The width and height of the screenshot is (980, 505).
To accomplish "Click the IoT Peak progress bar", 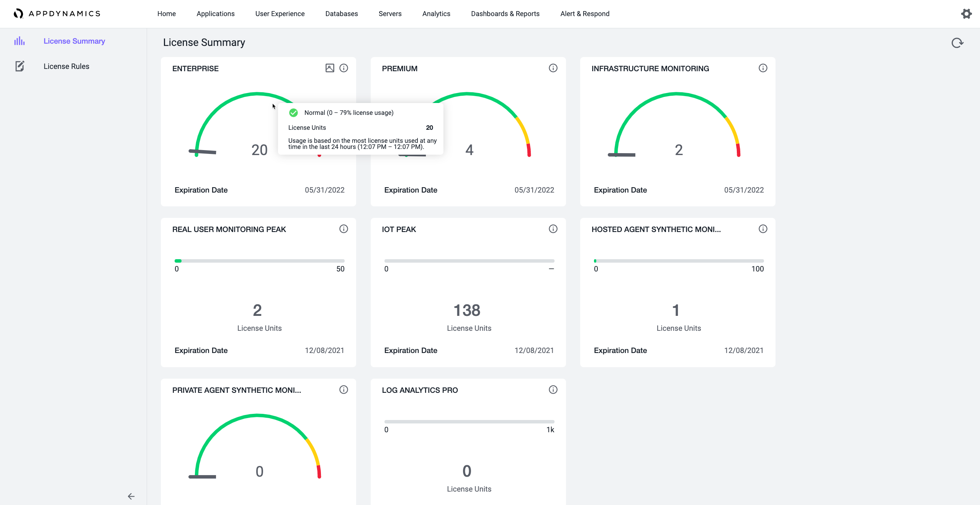I will [x=469, y=261].
